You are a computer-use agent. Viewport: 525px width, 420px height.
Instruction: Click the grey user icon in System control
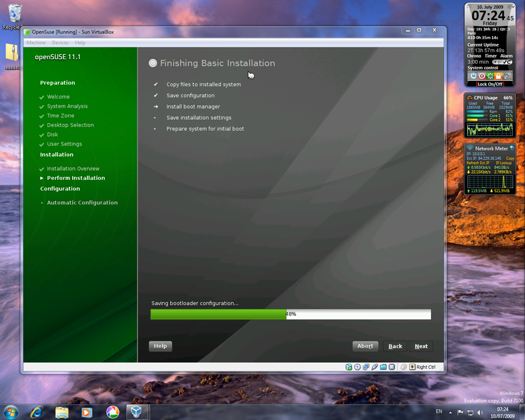point(506,75)
